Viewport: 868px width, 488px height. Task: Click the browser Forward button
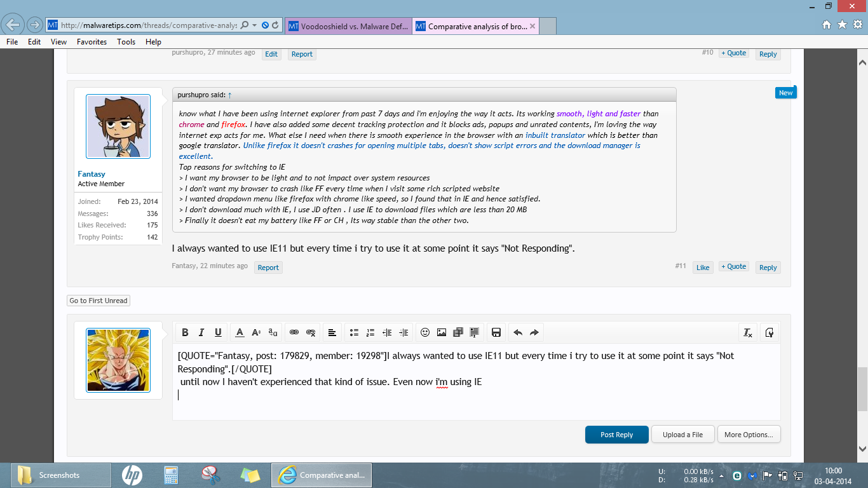(x=34, y=25)
